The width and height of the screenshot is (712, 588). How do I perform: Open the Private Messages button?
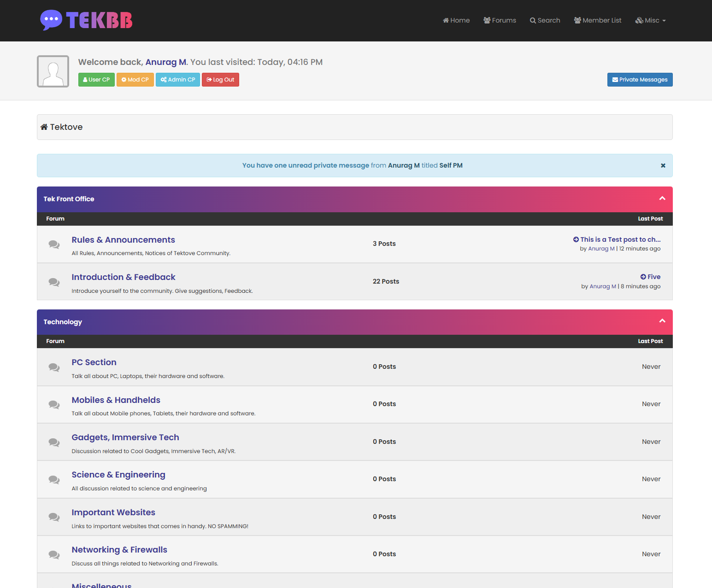pyautogui.click(x=640, y=80)
